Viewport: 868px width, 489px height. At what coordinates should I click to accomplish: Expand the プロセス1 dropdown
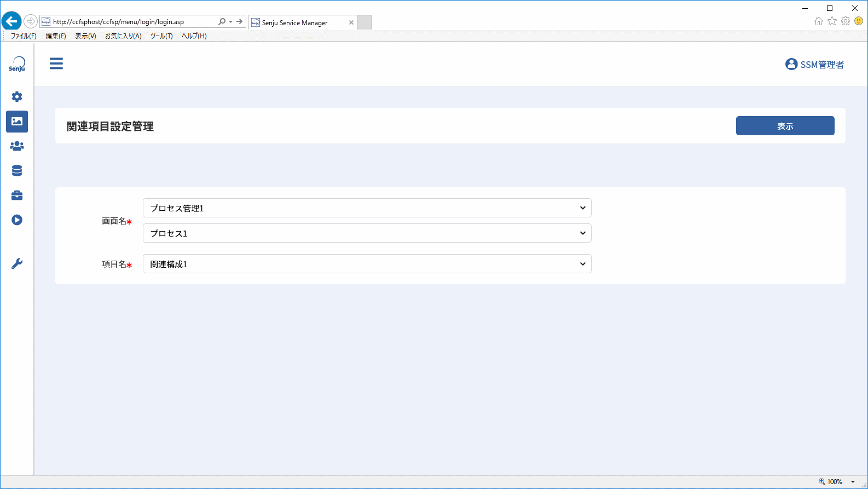[367, 233]
